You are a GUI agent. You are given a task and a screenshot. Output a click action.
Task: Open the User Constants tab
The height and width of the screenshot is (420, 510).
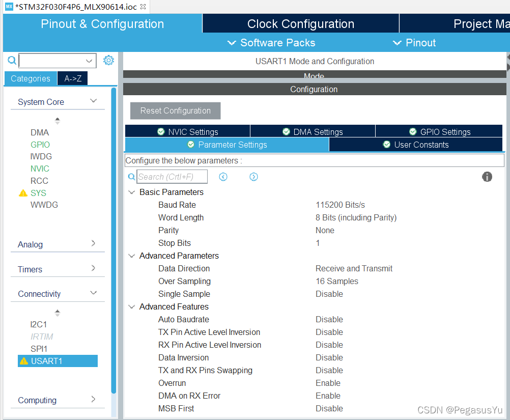point(416,145)
